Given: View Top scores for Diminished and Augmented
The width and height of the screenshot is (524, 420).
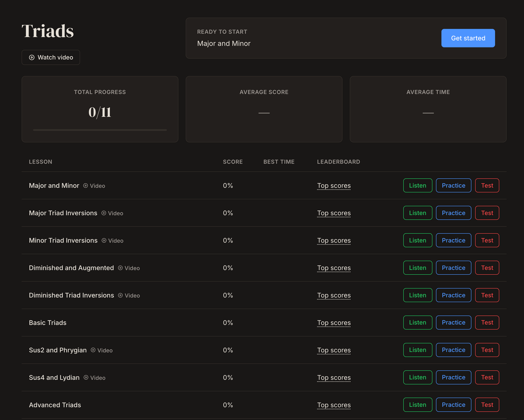Looking at the screenshot, I should tap(334, 268).
